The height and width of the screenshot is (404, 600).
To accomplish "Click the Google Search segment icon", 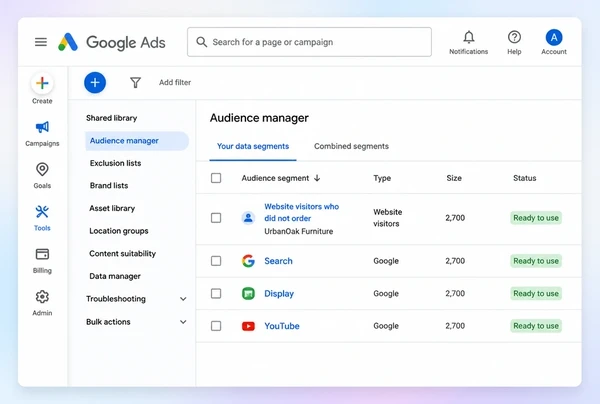I will tap(248, 261).
